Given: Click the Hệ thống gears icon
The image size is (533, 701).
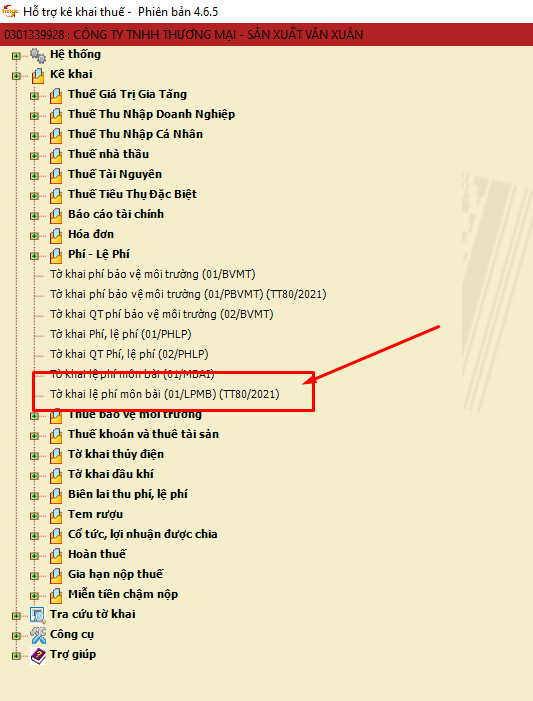Looking at the screenshot, I should click(x=38, y=55).
